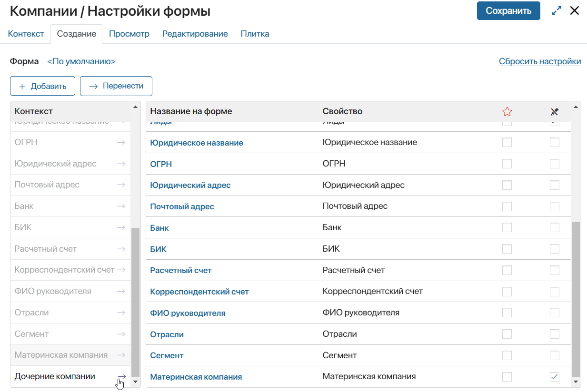Open Материнская компания form field link
Viewport: 587px width, 392px height.
[196, 377]
